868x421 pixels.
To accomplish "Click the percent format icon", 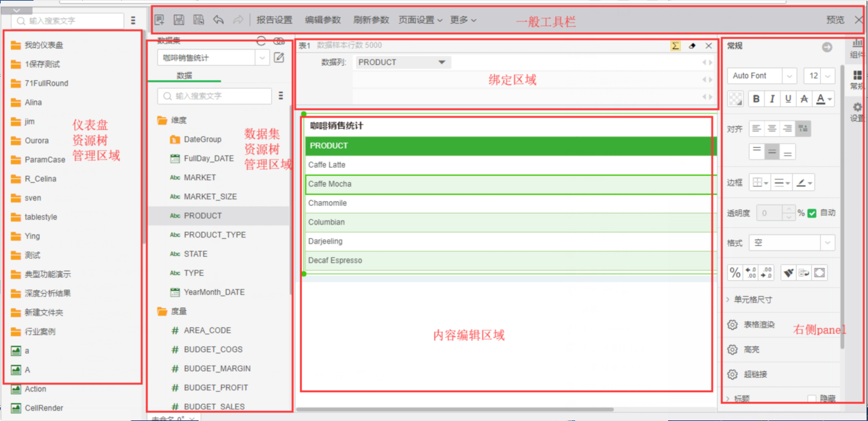I will point(735,273).
